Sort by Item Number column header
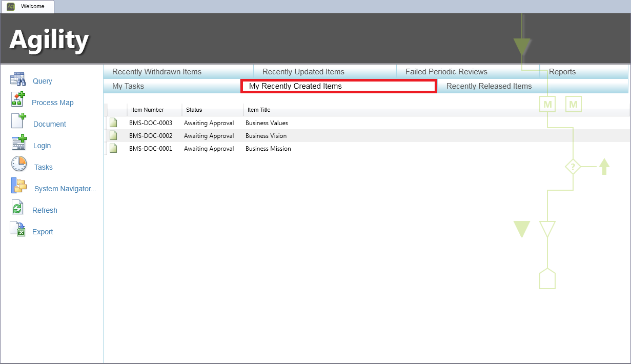 tap(154, 110)
